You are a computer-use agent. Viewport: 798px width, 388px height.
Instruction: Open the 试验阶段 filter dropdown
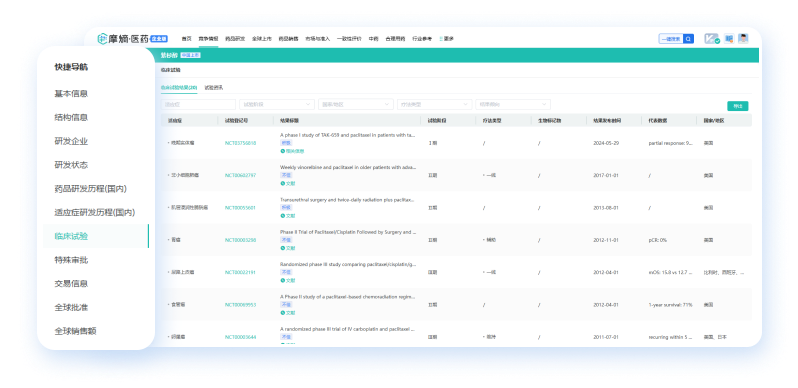(x=277, y=104)
